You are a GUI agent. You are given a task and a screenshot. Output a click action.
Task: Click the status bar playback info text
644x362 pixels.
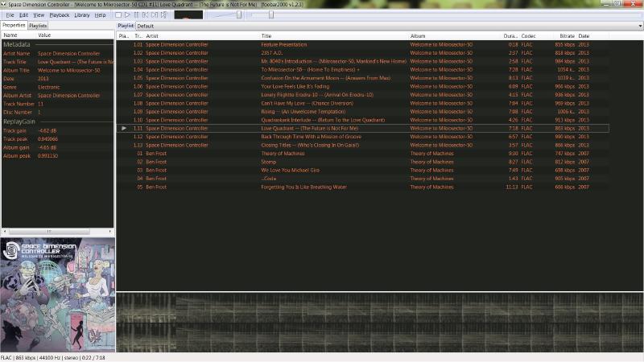[52, 358]
